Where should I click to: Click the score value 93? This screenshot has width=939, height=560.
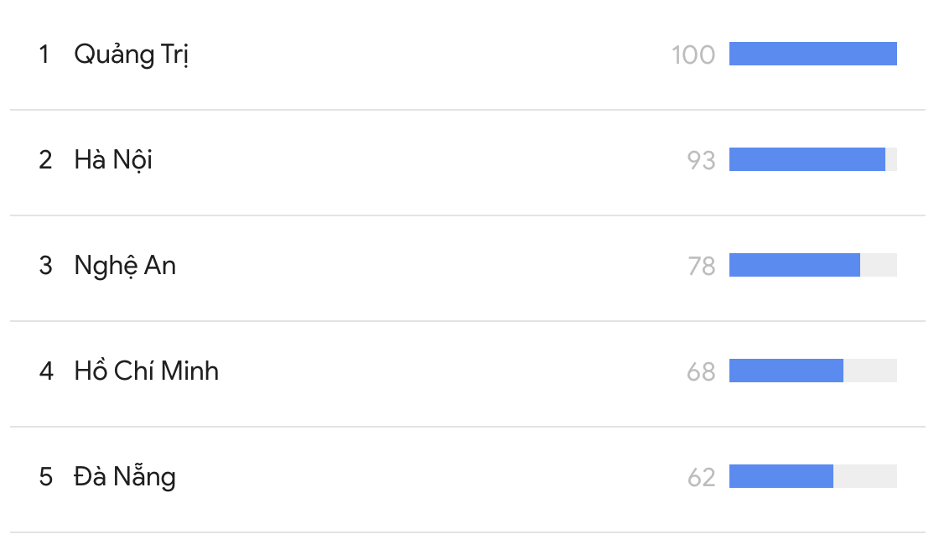701,160
